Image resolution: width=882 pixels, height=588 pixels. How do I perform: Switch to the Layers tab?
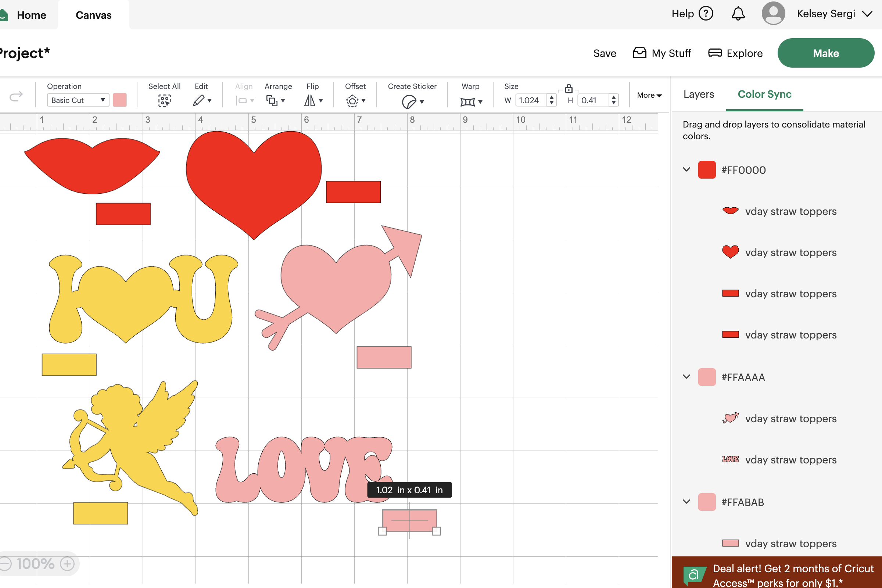(698, 94)
